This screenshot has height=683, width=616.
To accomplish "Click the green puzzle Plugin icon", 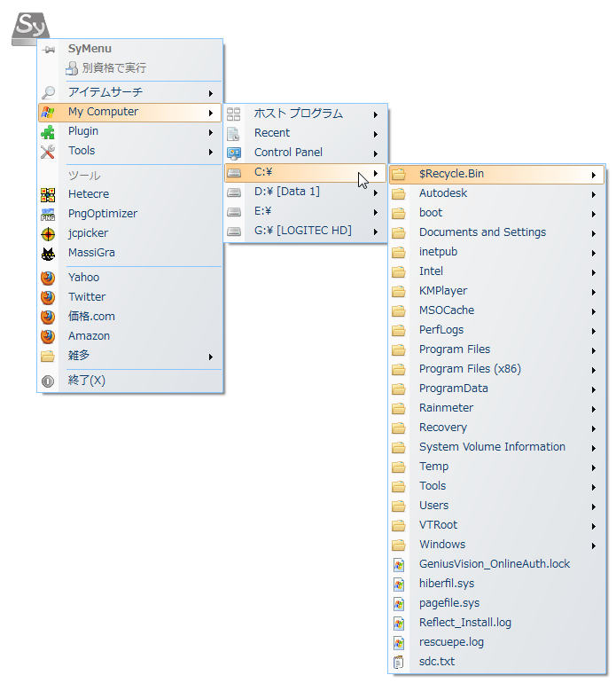I will coord(48,132).
